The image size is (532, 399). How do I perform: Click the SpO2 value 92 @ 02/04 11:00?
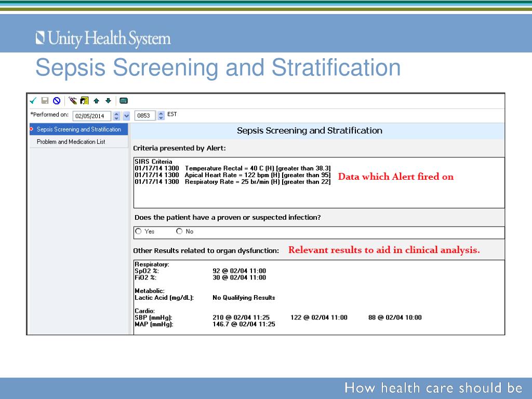[239, 271]
